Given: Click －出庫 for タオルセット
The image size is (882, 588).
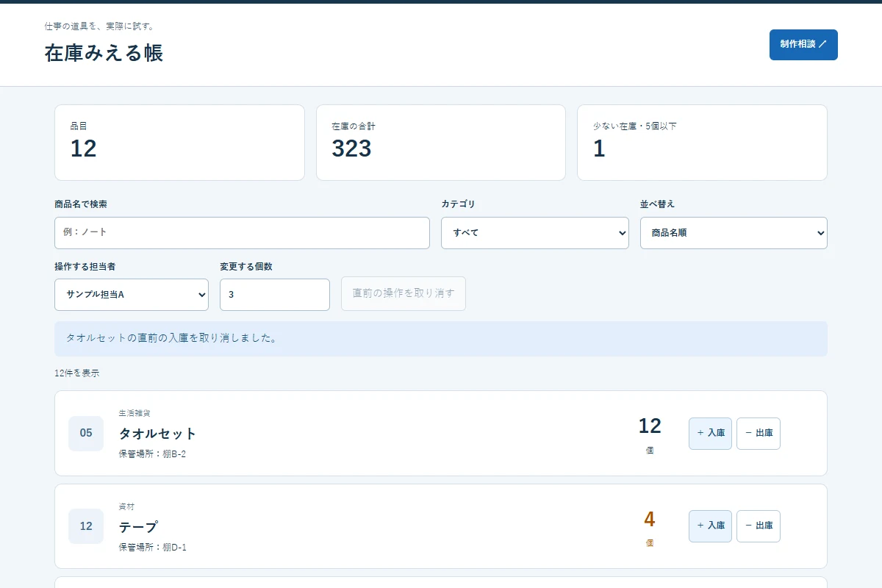Looking at the screenshot, I should pyautogui.click(x=759, y=433).
